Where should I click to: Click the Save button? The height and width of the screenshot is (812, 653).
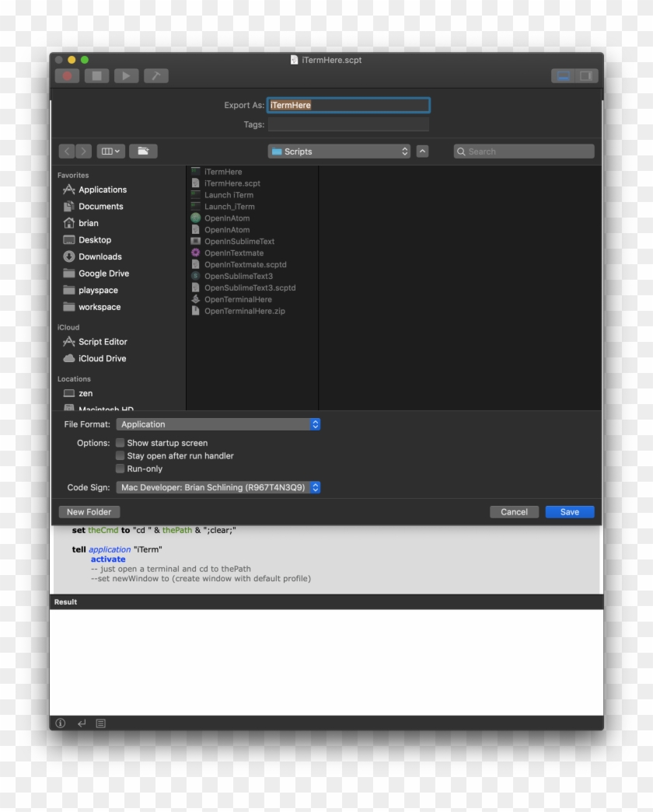click(569, 512)
